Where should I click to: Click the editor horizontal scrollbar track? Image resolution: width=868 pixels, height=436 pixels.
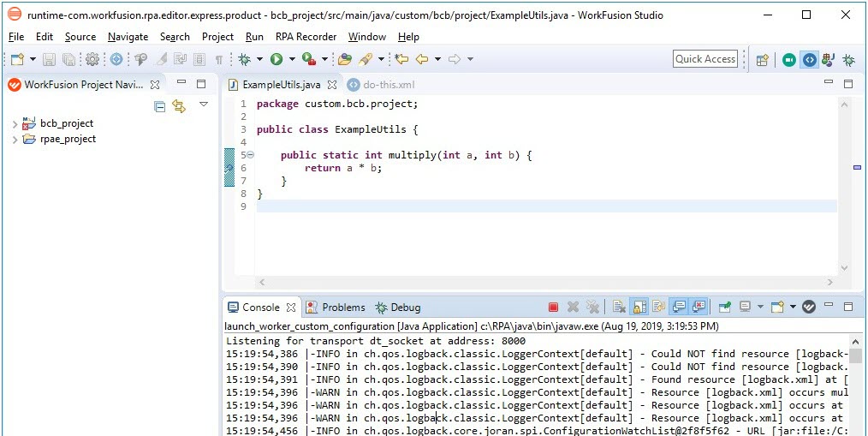click(547, 283)
